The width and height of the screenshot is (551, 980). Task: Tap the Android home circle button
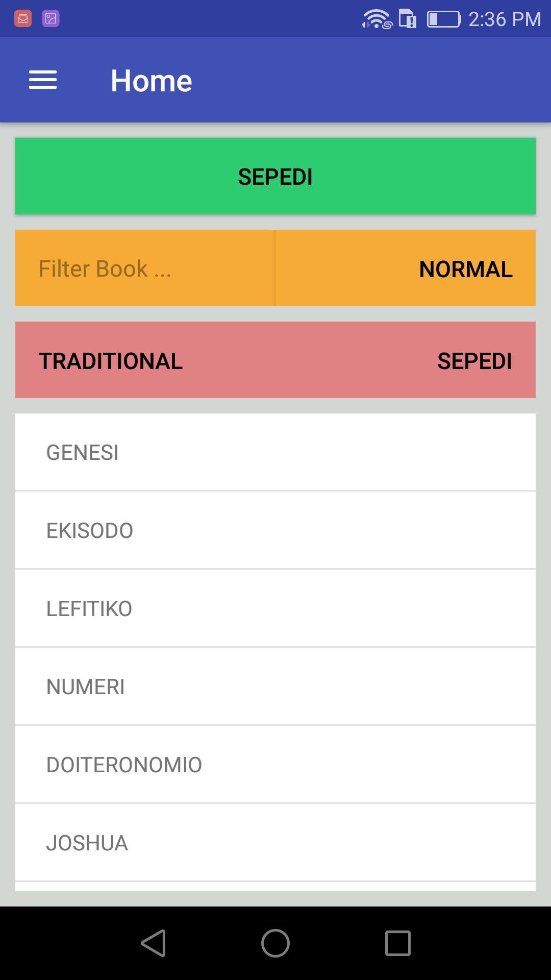[x=275, y=943]
